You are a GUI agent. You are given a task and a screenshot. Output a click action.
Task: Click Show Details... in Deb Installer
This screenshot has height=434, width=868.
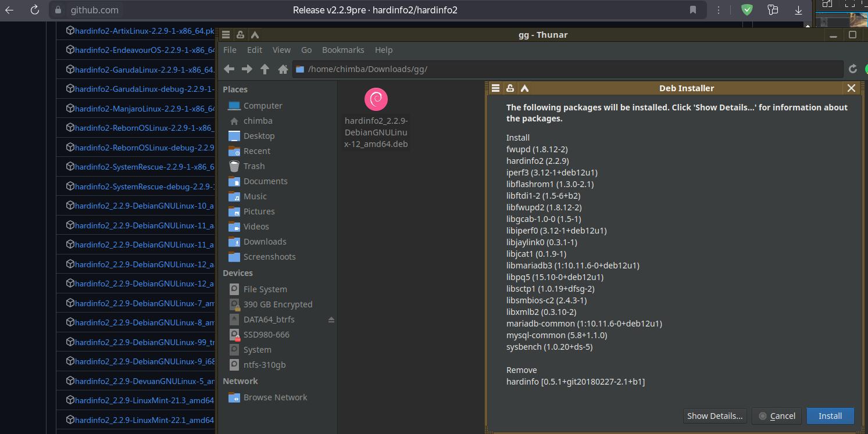click(x=715, y=416)
